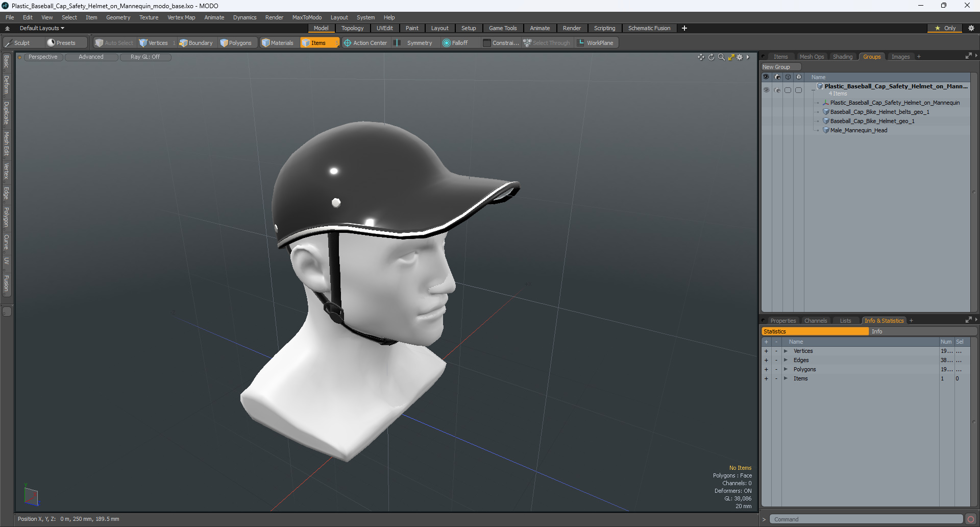Switch to the Channels tab
The width and height of the screenshot is (980, 527).
point(816,321)
